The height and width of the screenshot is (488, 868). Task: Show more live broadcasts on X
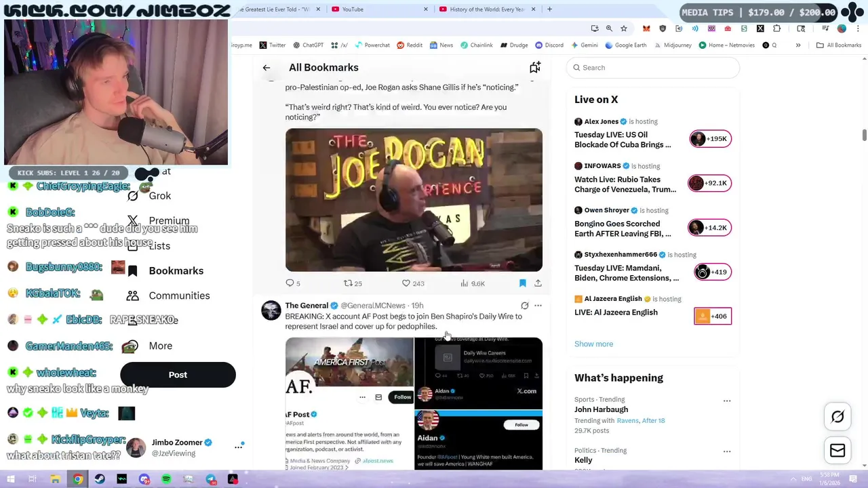[x=593, y=344]
